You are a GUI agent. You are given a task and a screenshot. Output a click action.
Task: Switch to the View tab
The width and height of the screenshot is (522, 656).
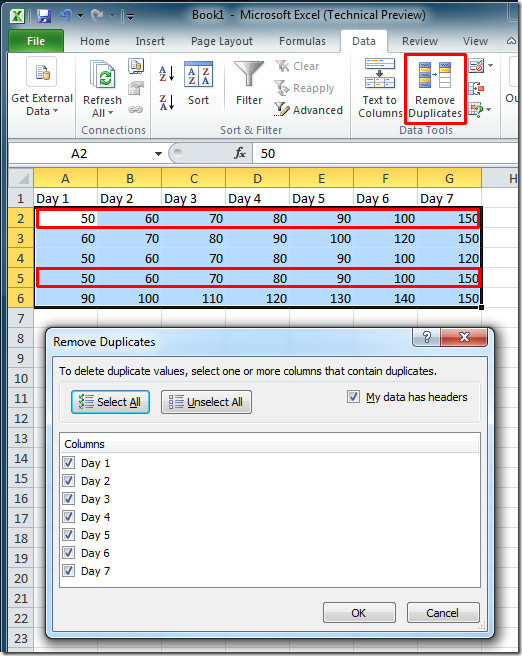[x=475, y=41]
